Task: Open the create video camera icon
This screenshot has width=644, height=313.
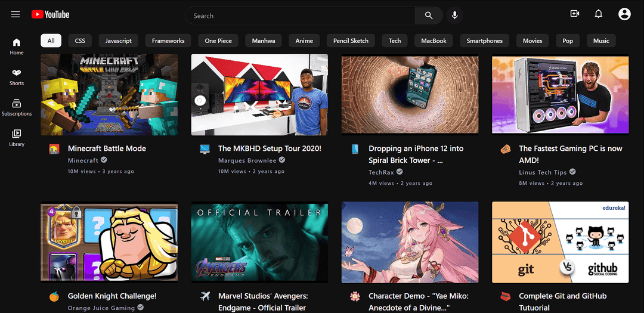Action: point(575,14)
